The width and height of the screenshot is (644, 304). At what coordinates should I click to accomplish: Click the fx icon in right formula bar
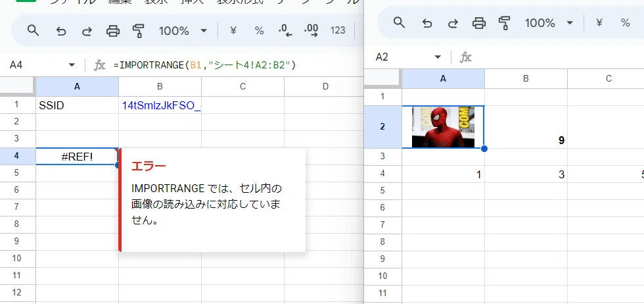465,57
